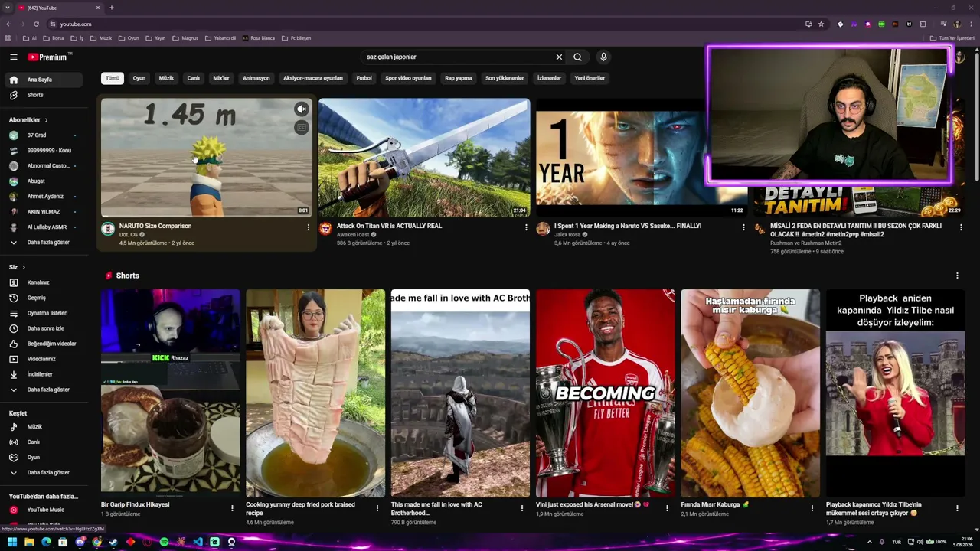Open options for Bir Garip Fındux Hikayesi short

click(232, 507)
